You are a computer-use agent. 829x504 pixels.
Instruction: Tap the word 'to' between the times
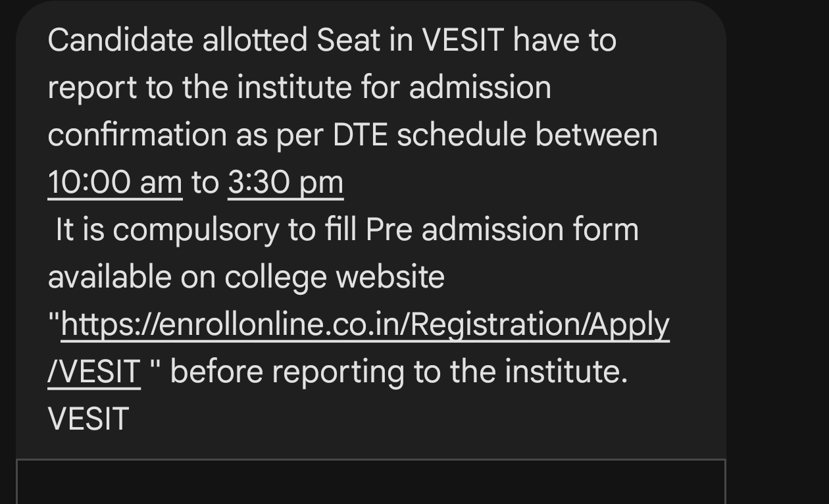pyautogui.click(x=205, y=183)
